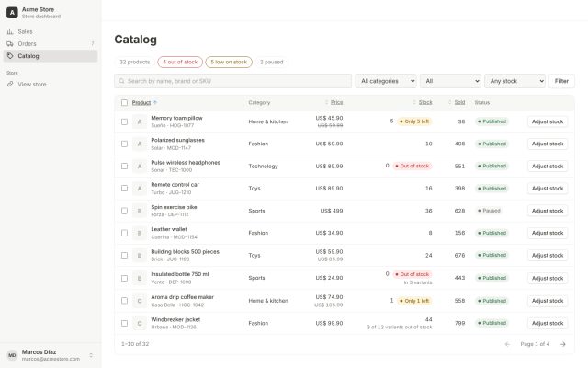588x368 pixels.
Task: Click the previous page arrow
Action: pyautogui.click(x=507, y=344)
